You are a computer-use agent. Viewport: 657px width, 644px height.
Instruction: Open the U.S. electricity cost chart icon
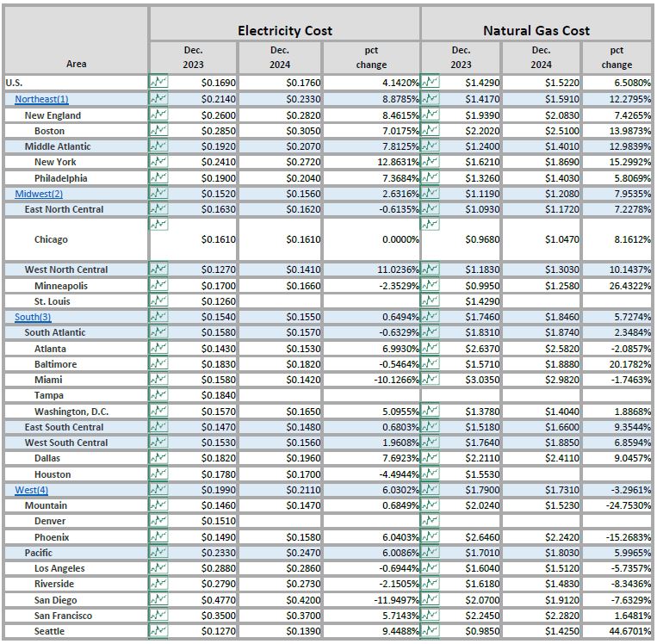159,83
